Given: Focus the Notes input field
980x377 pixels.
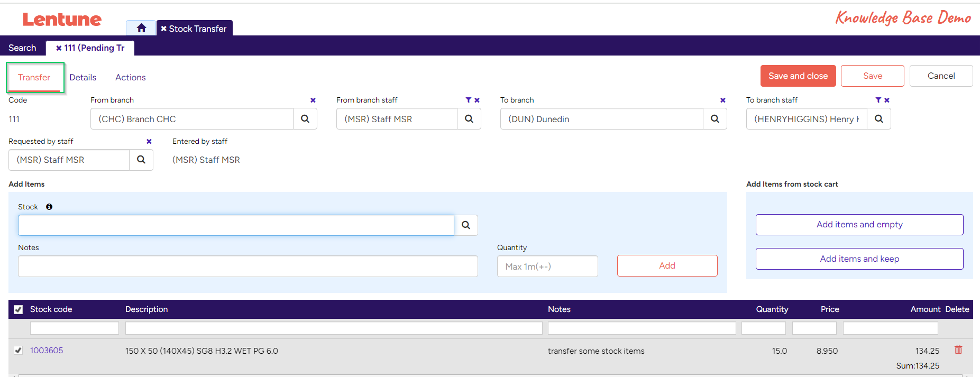Looking at the screenshot, I should pyautogui.click(x=248, y=266).
